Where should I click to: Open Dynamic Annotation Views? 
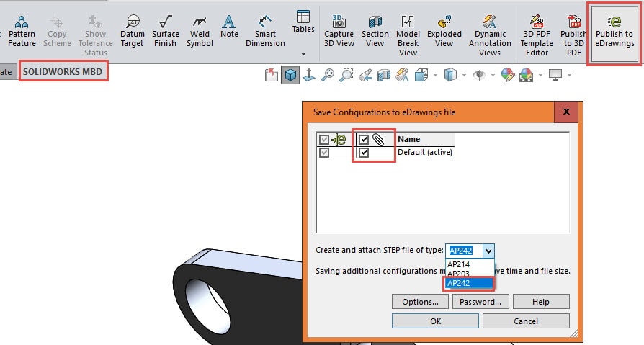click(x=490, y=36)
